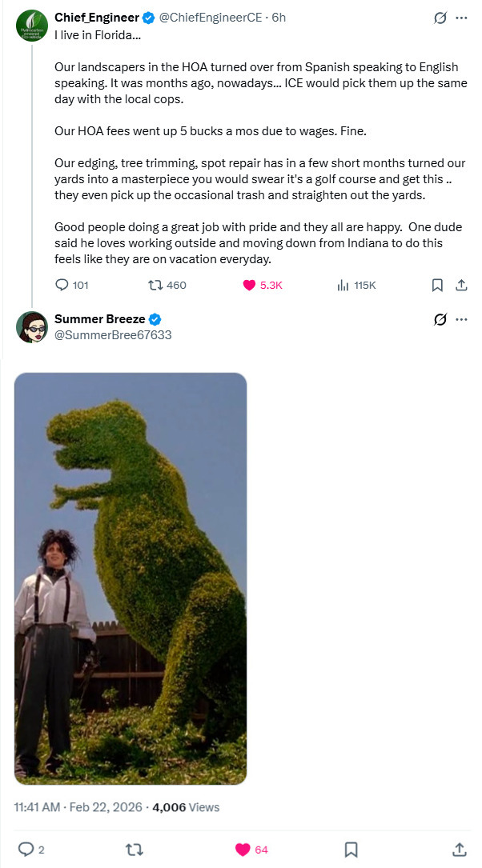Image resolution: width=482 pixels, height=868 pixels.
Task: Bookmark Chief_Engineer's post
Action: [437, 285]
